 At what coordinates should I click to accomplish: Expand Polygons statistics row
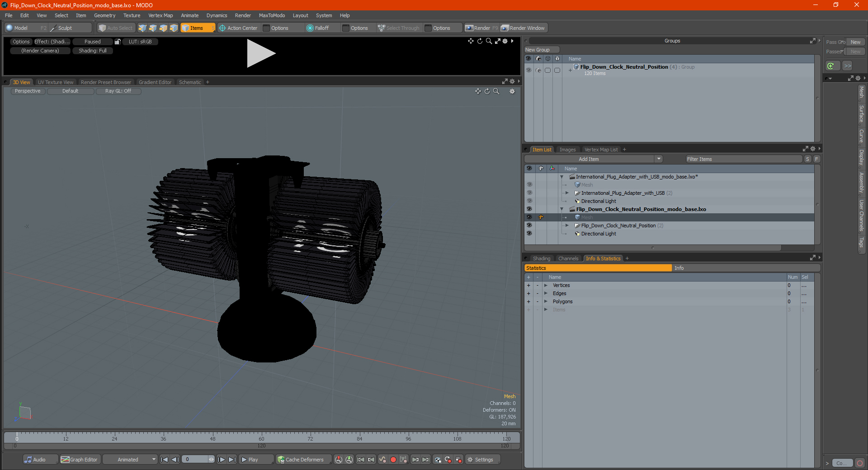pos(546,301)
